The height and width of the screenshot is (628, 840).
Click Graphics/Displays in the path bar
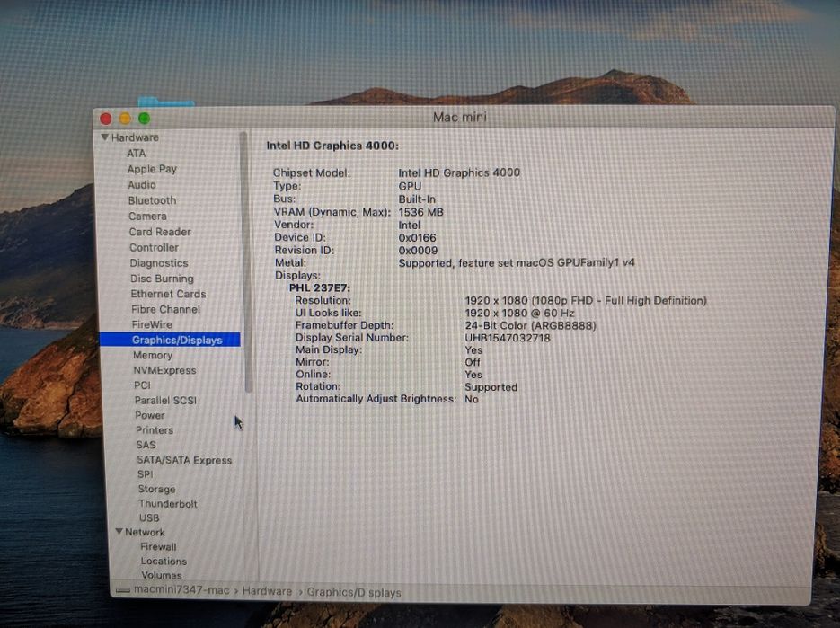coord(354,593)
